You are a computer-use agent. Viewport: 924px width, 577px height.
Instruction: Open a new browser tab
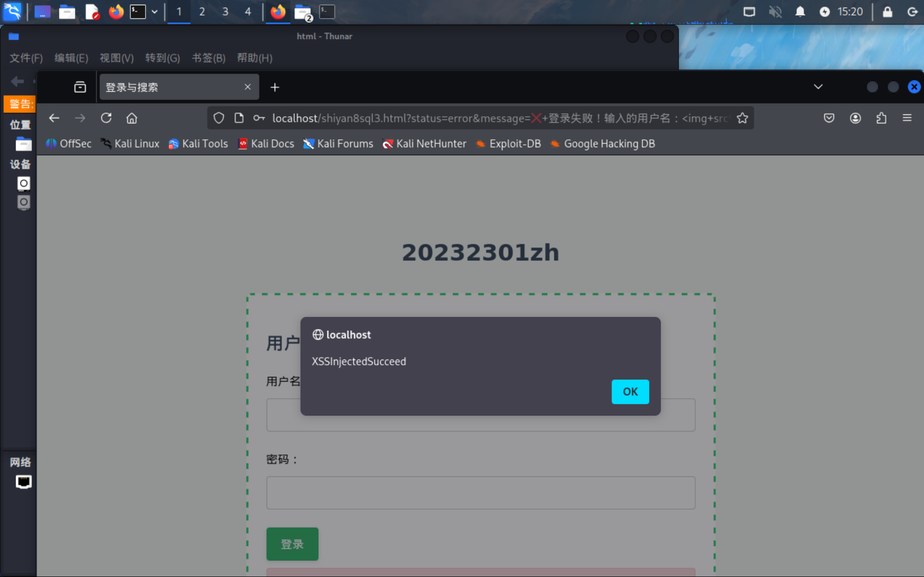coord(275,87)
